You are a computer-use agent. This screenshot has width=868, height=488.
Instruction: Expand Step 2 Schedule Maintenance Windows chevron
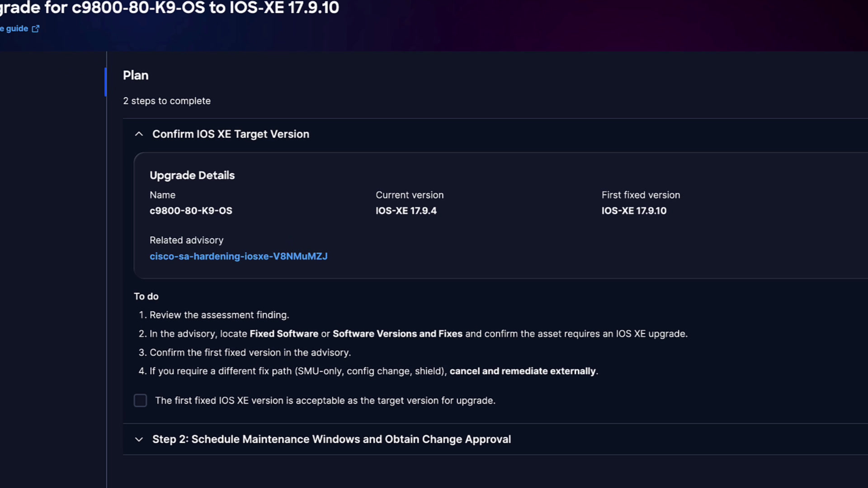click(x=139, y=439)
